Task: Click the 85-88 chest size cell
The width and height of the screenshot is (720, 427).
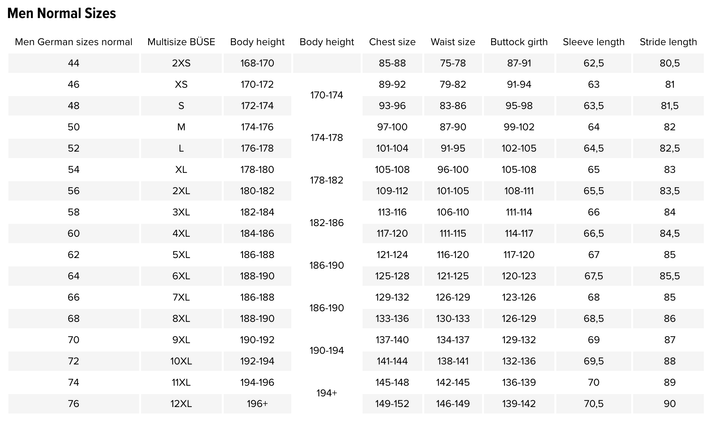Action: coord(392,64)
